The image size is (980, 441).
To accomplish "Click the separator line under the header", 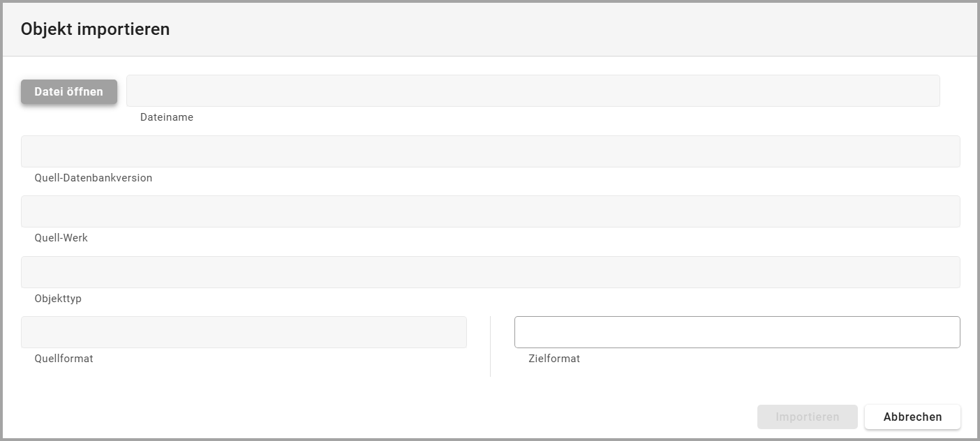I will [490, 56].
